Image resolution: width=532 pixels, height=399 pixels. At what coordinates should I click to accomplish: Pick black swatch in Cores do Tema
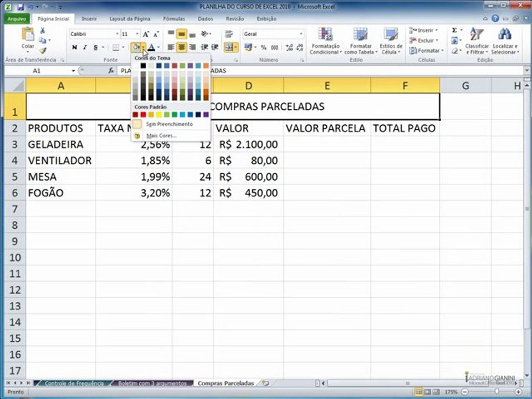click(x=143, y=65)
